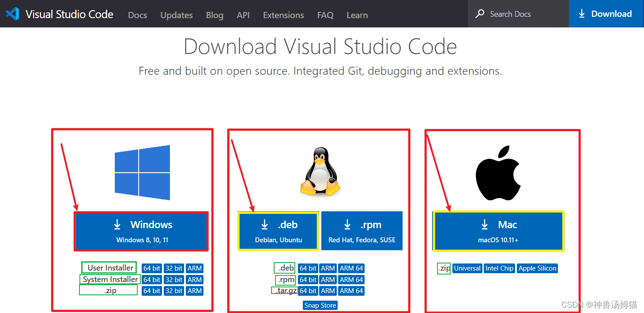
Task: Click the Visual Studio Code logo icon
Action: pos(12,14)
